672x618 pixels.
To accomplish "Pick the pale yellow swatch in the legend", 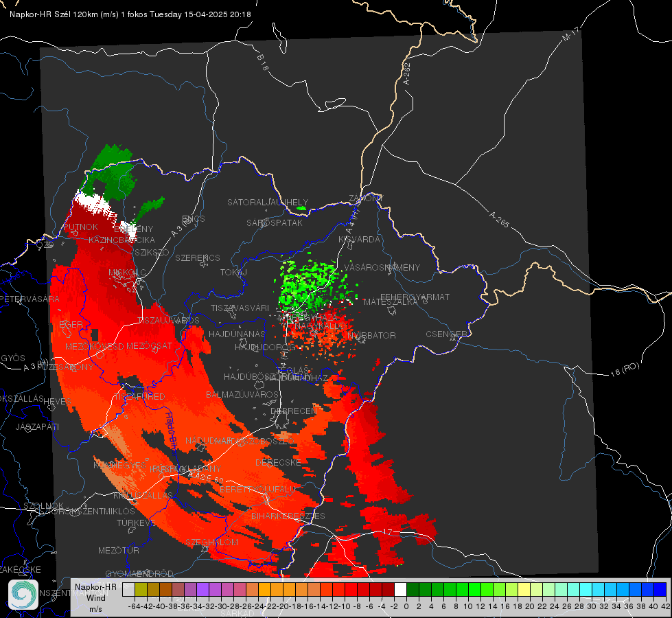I will [x=524, y=589].
